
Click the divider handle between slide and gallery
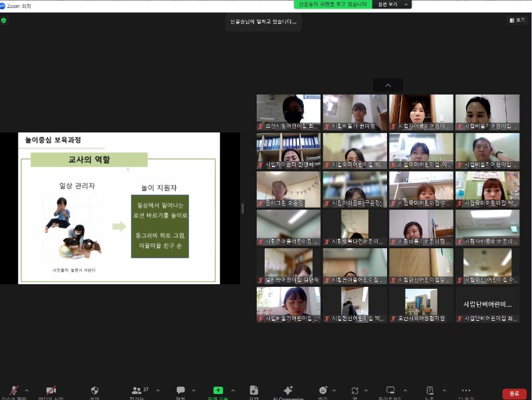[x=243, y=208]
